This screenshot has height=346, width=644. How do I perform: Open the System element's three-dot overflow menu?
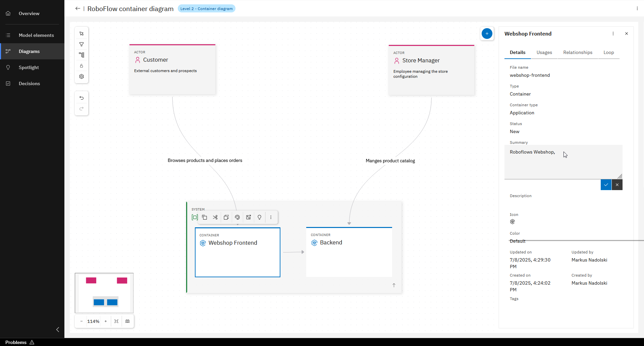pyautogui.click(x=271, y=217)
